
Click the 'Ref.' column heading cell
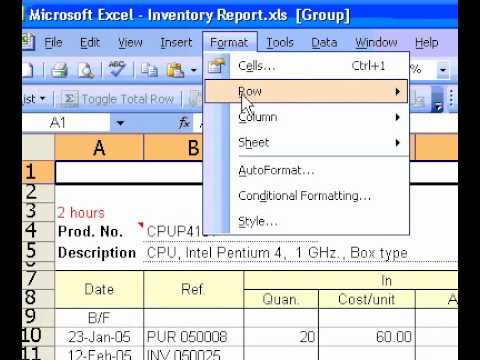point(193,289)
